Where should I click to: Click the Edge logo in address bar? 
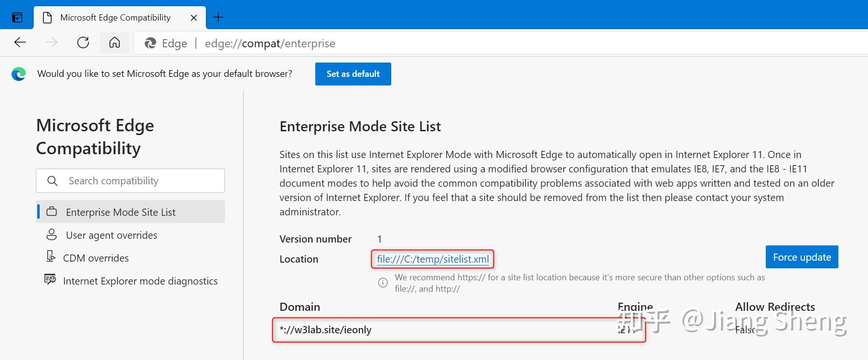point(150,43)
